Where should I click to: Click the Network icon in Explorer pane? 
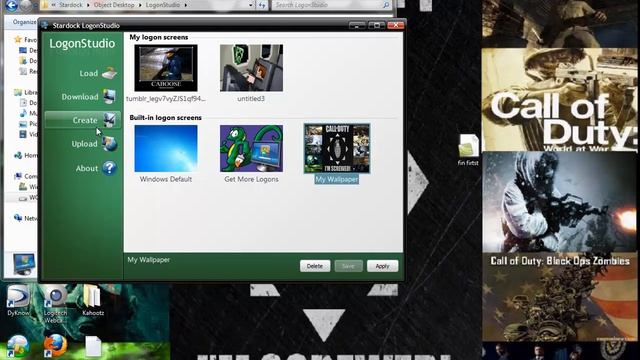click(x=18, y=218)
